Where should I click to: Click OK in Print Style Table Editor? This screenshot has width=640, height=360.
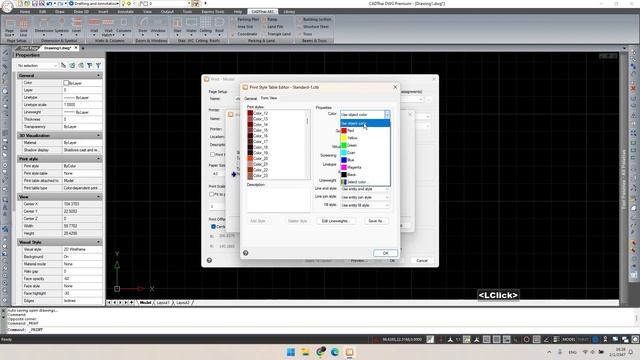(385, 253)
